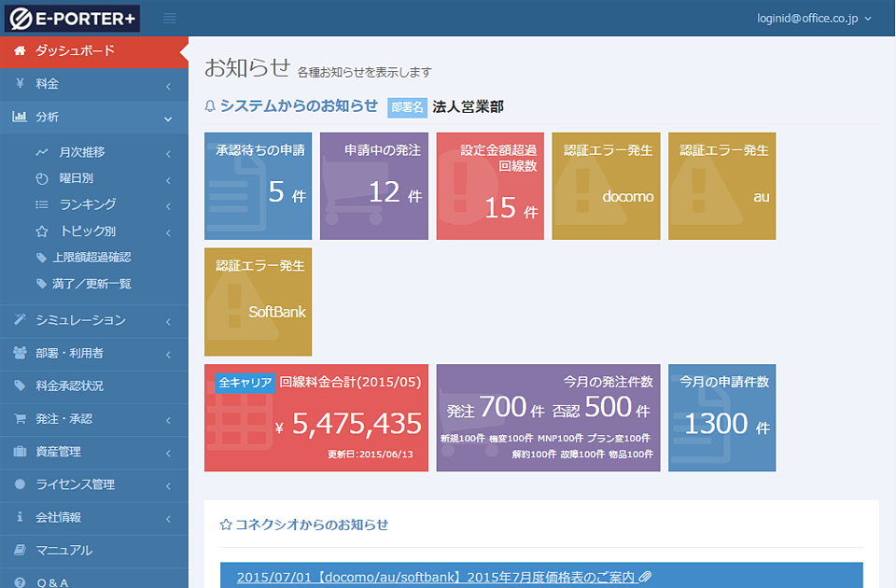
Task: Expand シミュレーション menu chevron
Action: click(x=168, y=322)
